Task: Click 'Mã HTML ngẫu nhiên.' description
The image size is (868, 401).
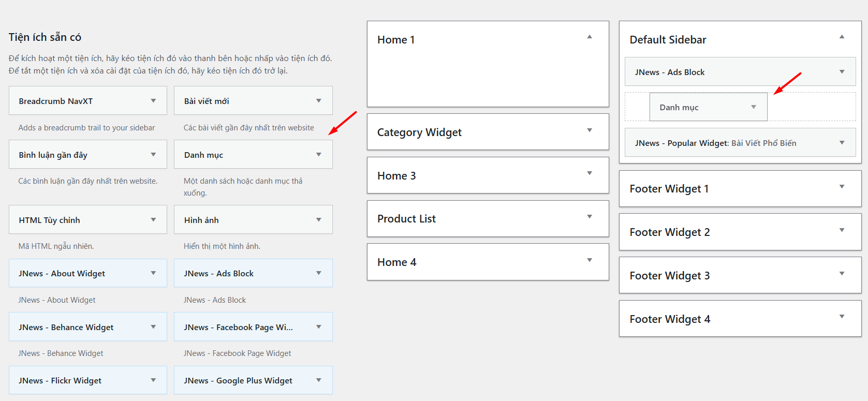Action: pyautogui.click(x=56, y=246)
